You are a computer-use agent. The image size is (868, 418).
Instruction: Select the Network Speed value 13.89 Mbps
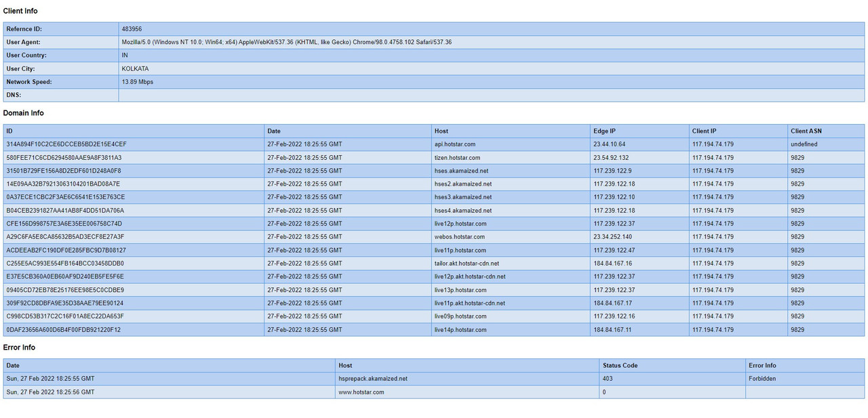point(137,82)
